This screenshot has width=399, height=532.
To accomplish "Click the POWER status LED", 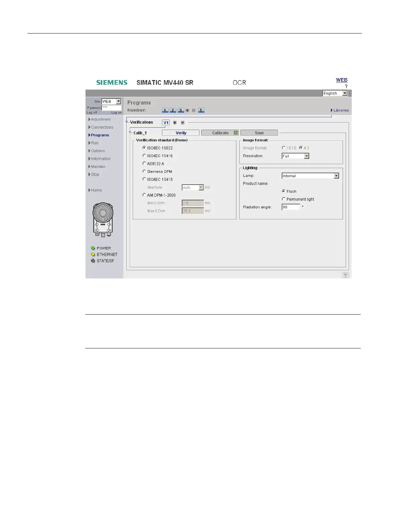I will [93, 248].
